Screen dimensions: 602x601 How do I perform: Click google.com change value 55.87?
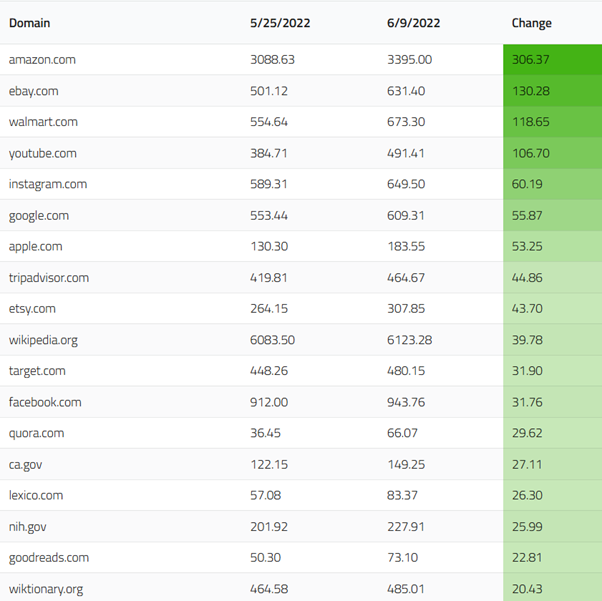[x=527, y=215]
